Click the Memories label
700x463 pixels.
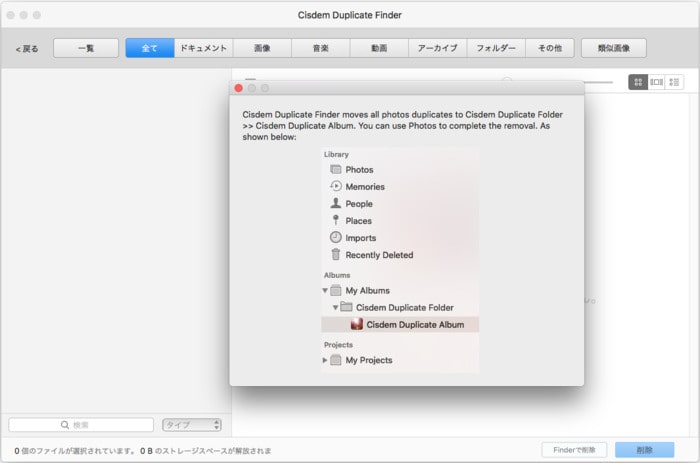(x=365, y=187)
